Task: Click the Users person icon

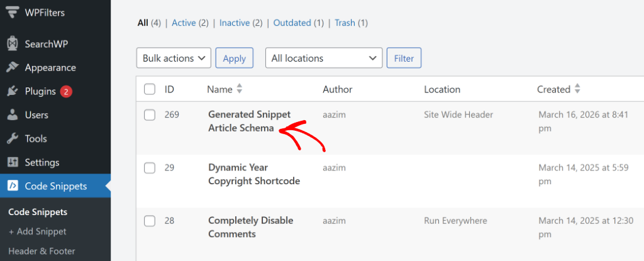Action: [13, 114]
